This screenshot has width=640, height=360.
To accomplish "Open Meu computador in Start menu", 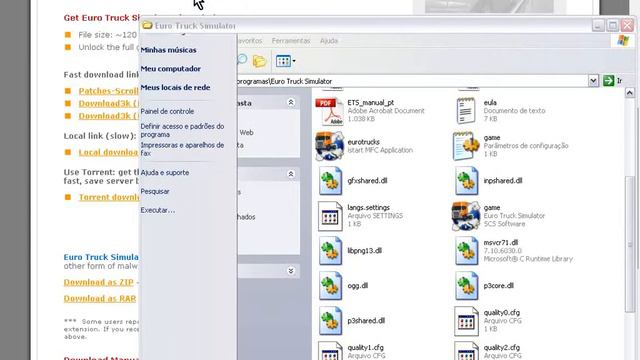I will pos(171,69).
